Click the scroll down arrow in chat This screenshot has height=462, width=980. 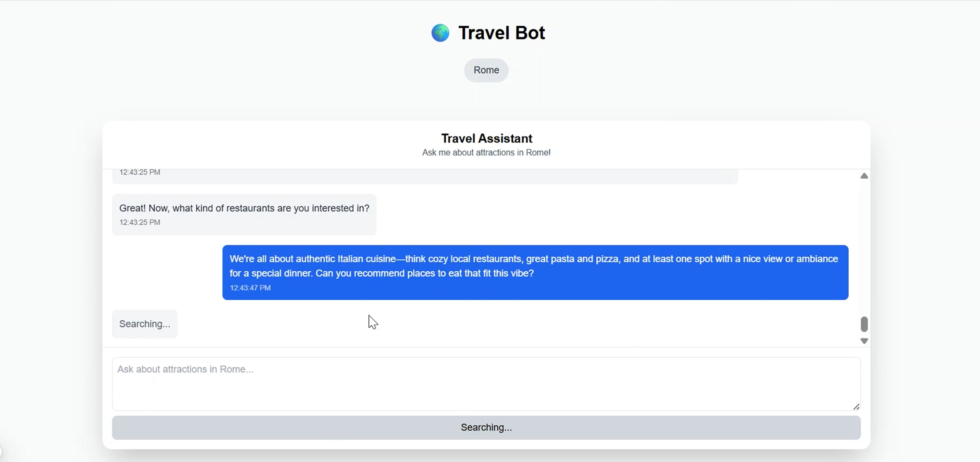tap(864, 341)
